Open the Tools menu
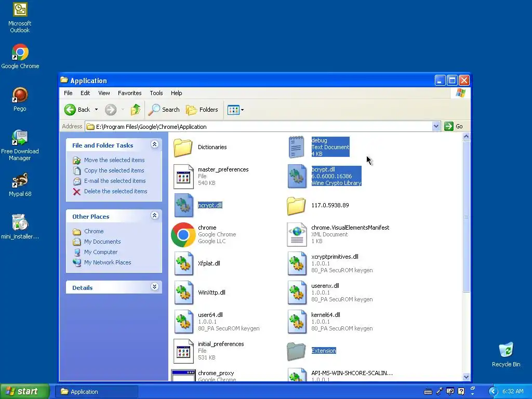Screen dimensions: 532x399 [x=156, y=93]
